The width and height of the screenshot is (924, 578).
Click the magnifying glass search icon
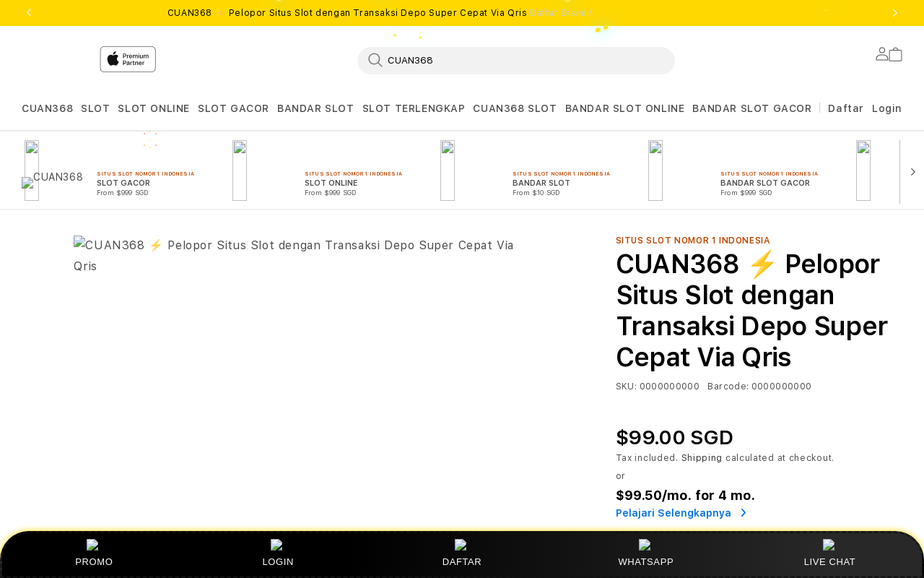pos(375,60)
